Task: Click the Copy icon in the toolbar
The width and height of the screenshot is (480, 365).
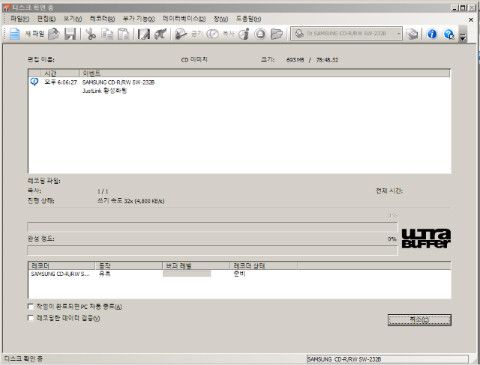Action: pos(107,34)
